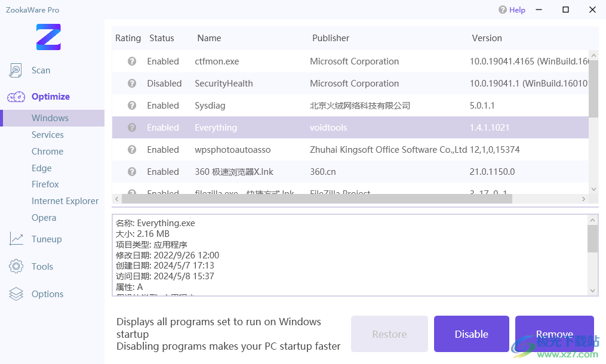Open Tuneup chart icon
Image resolution: width=606 pixels, height=364 pixels.
[16, 239]
